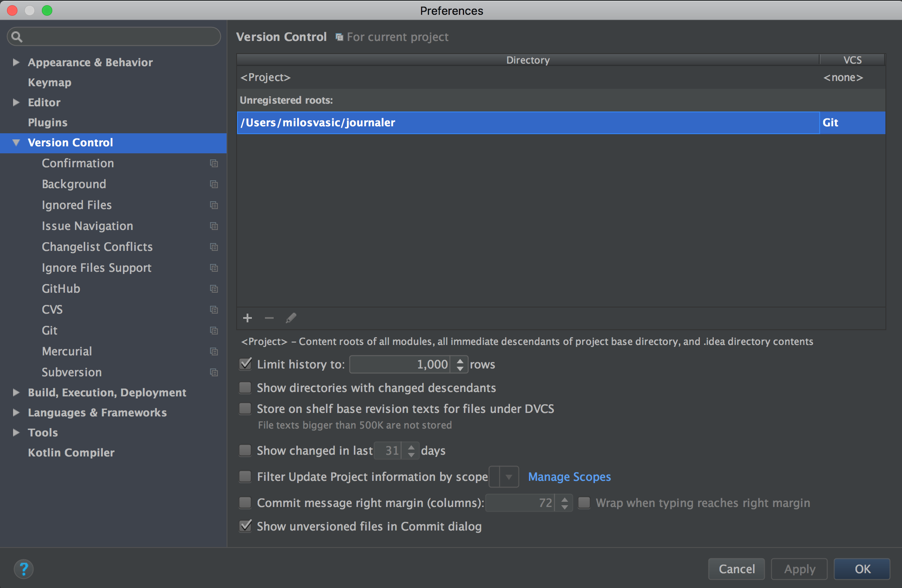Expand Languages & Frameworks section

point(16,412)
